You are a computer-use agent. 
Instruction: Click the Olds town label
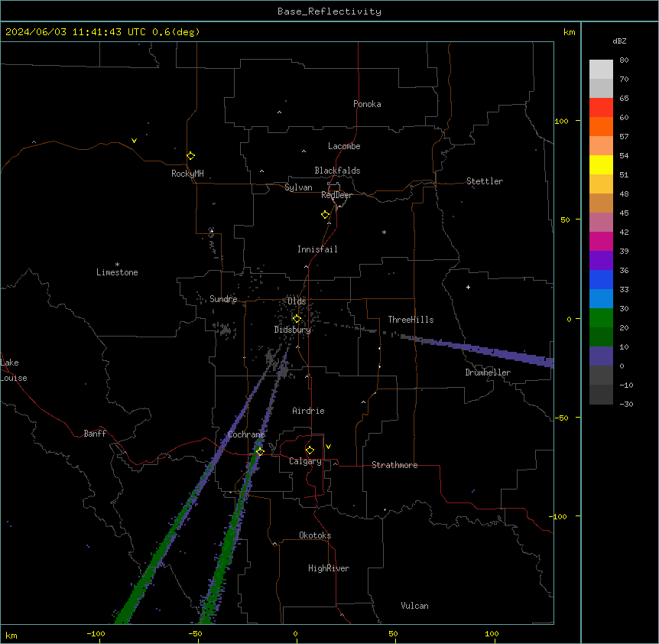pyautogui.click(x=297, y=301)
